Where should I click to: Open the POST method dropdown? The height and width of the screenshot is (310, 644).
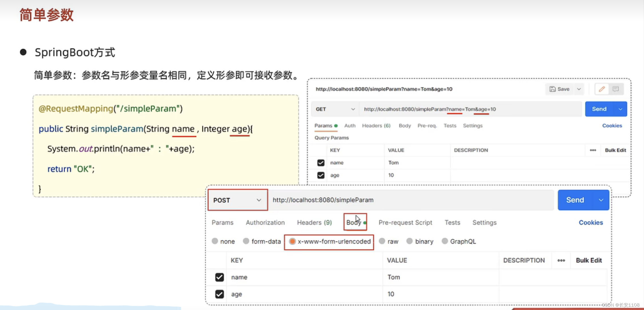pos(238,200)
